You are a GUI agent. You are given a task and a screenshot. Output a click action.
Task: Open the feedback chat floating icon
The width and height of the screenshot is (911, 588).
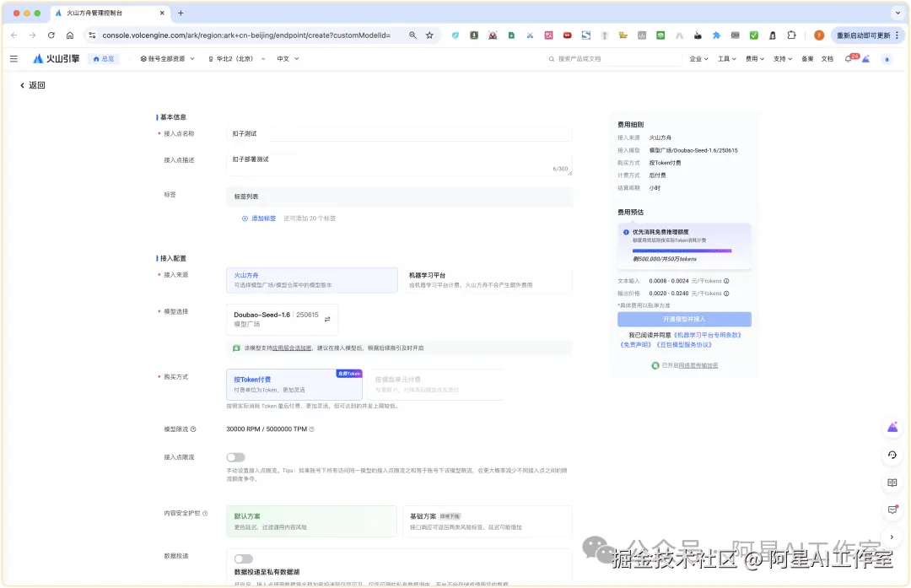point(892,510)
